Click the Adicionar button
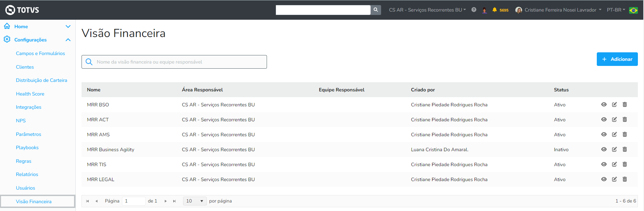 [617, 59]
